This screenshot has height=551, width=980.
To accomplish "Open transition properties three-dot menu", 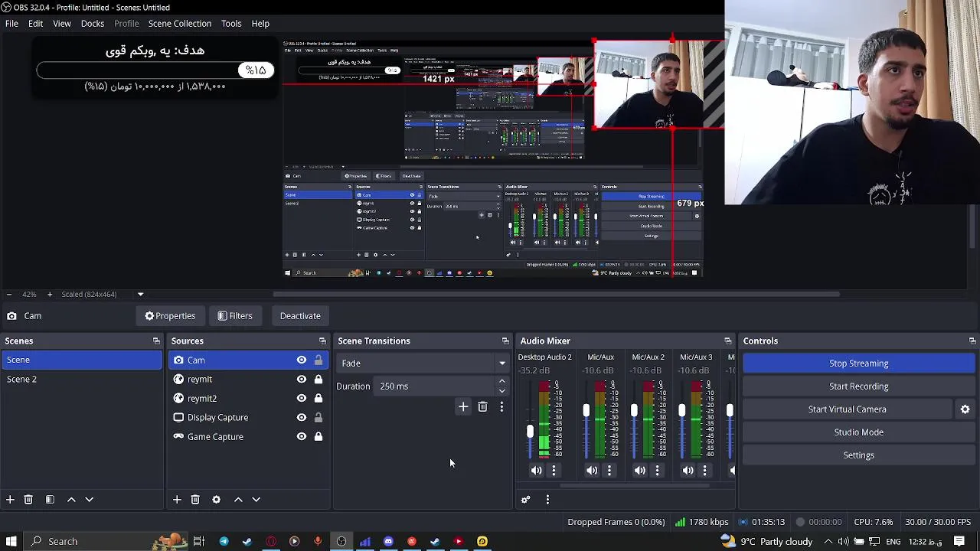I will click(x=501, y=407).
